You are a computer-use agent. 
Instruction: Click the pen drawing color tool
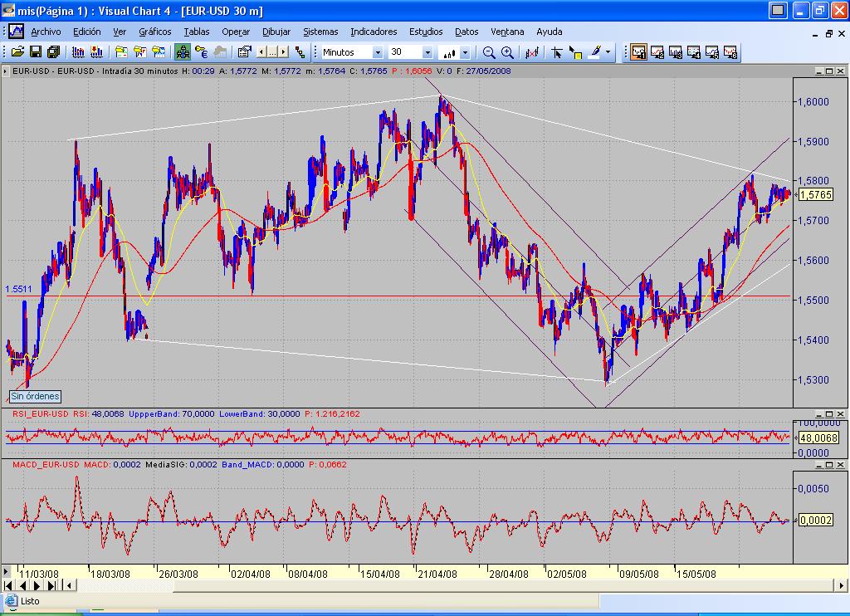pos(594,52)
